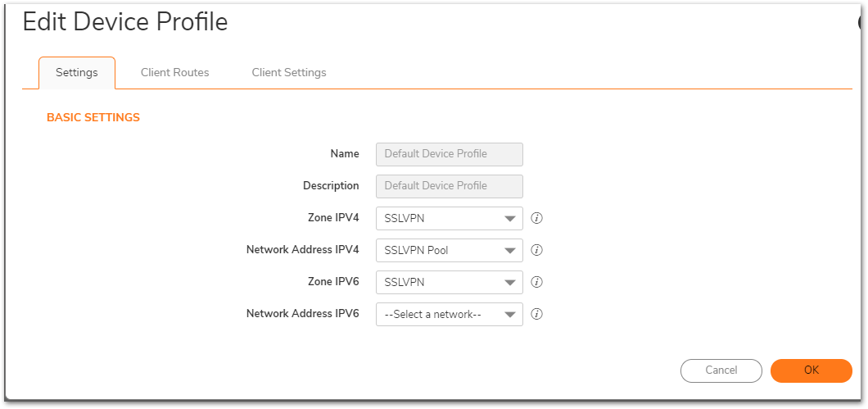The image size is (868, 409).
Task: Click the Edit Device Profile title
Action: coord(125,22)
